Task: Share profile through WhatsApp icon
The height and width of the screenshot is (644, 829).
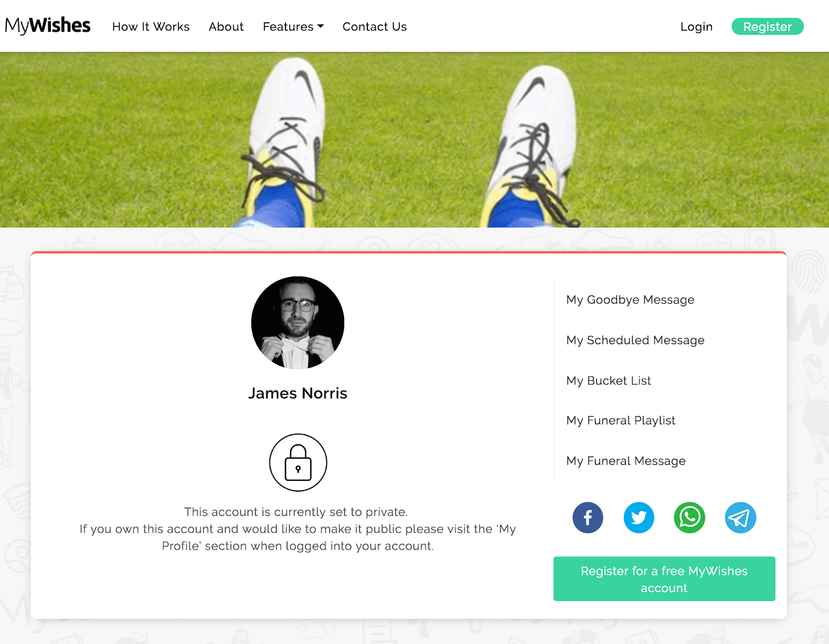Action: tap(689, 517)
